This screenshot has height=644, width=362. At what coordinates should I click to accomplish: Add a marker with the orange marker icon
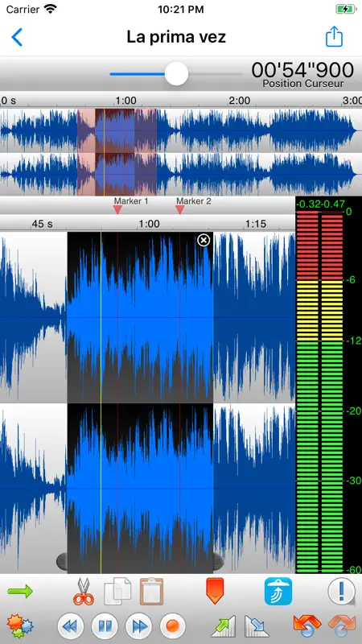(x=215, y=591)
